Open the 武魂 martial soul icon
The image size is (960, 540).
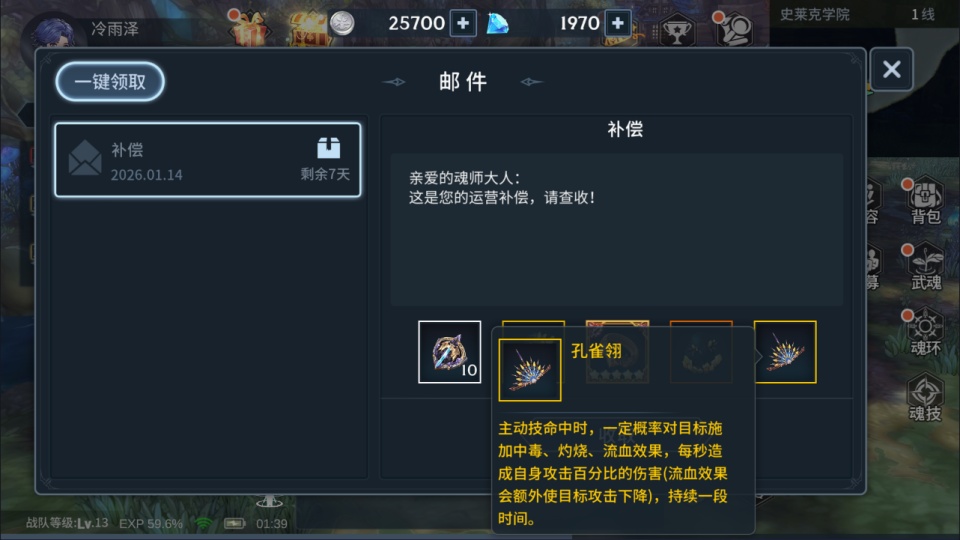[x=925, y=267]
